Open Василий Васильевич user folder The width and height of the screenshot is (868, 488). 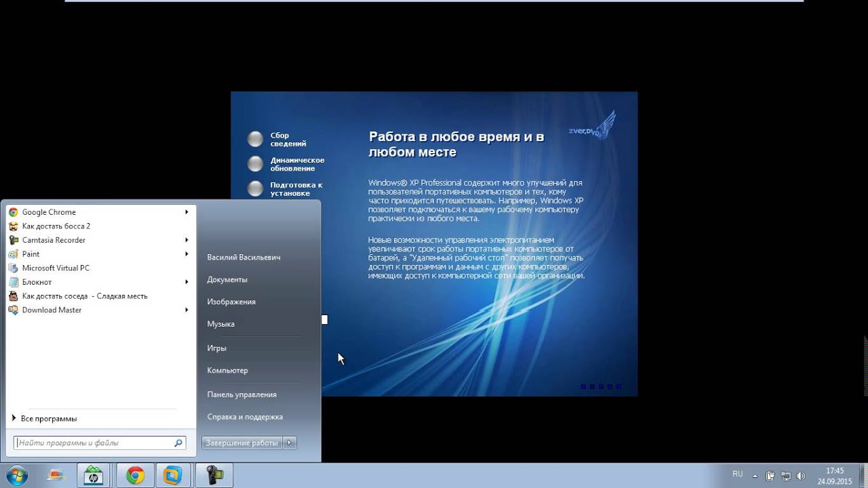tap(243, 258)
